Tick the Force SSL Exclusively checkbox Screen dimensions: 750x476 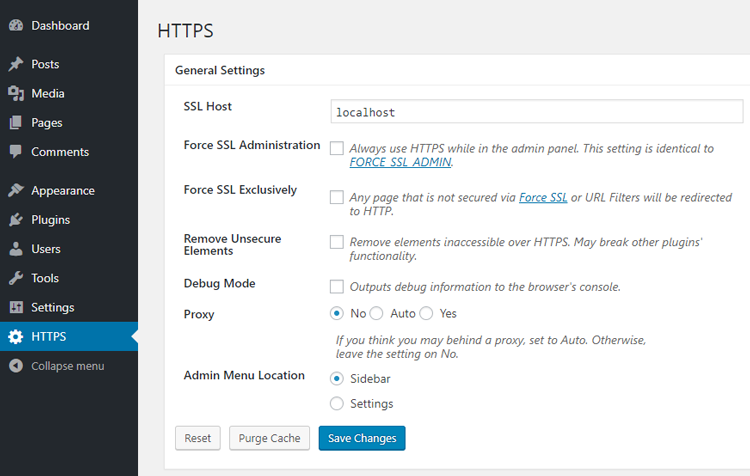click(337, 197)
